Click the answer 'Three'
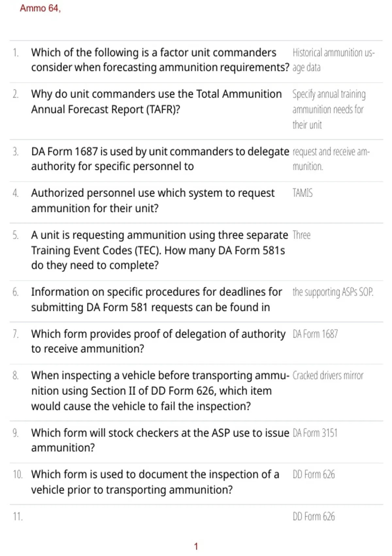 [302, 235]
